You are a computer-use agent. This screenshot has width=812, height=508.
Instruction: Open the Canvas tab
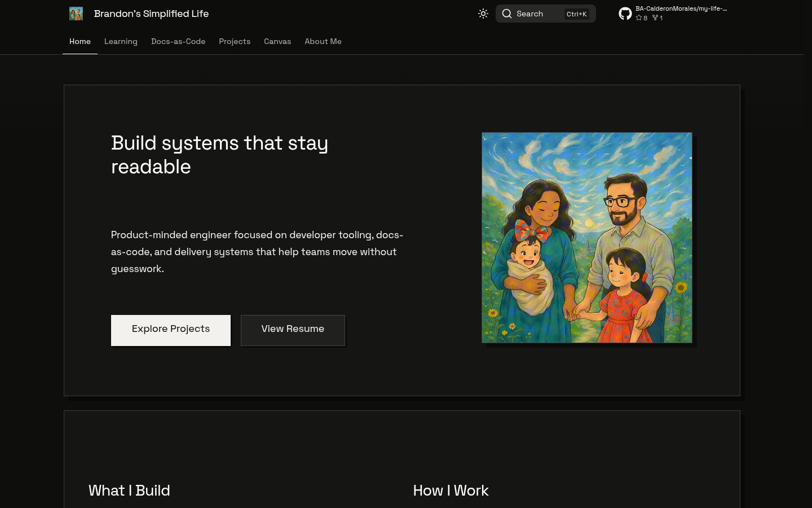tap(277, 41)
